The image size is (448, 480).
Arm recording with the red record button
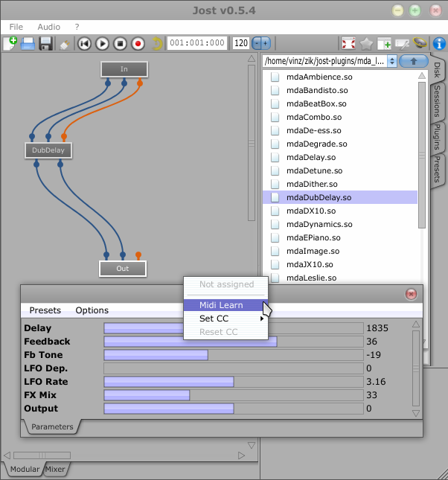[x=138, y=43]
